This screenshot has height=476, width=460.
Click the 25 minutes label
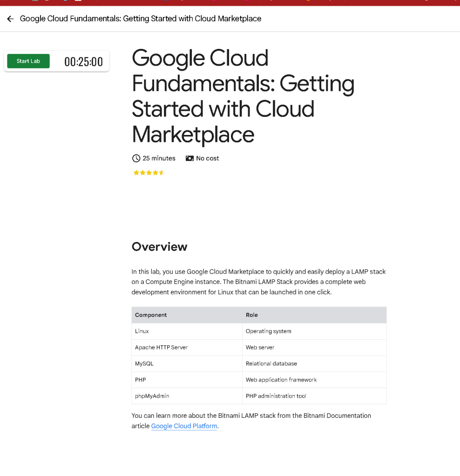coord(159,158)
